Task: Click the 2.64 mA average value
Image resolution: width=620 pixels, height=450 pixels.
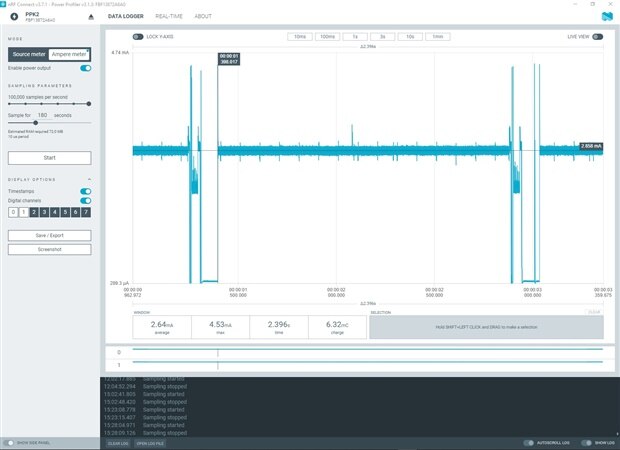Action: (x=162, y=327)
